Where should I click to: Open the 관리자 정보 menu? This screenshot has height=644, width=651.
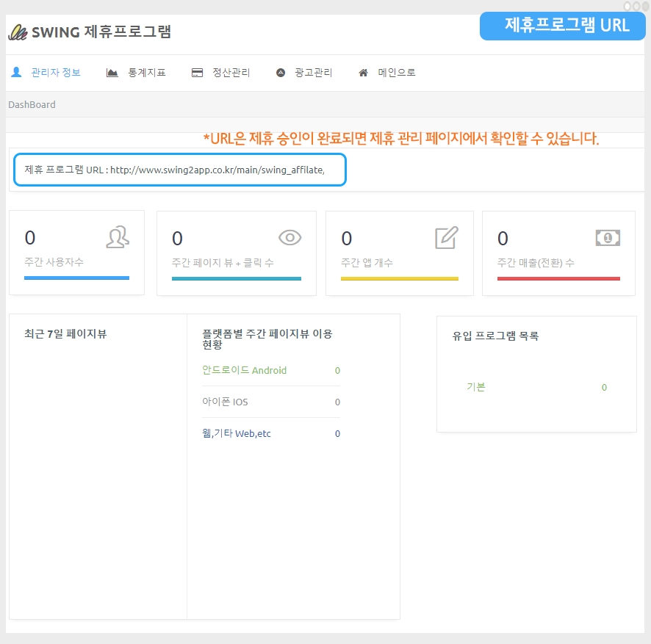[56, 73]
